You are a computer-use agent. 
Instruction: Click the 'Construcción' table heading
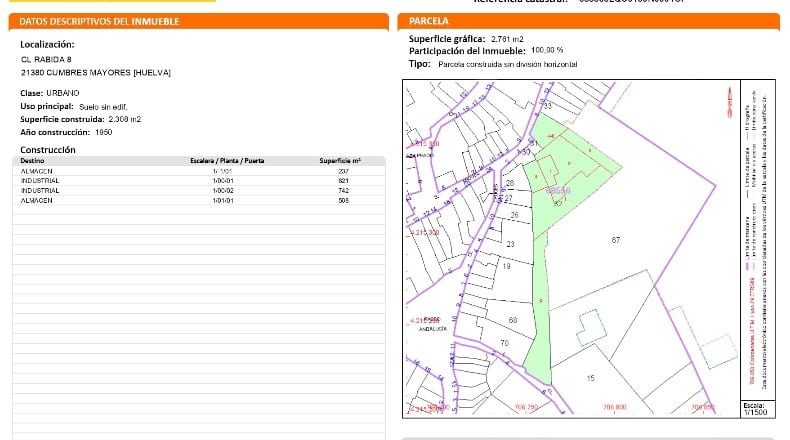48,150
